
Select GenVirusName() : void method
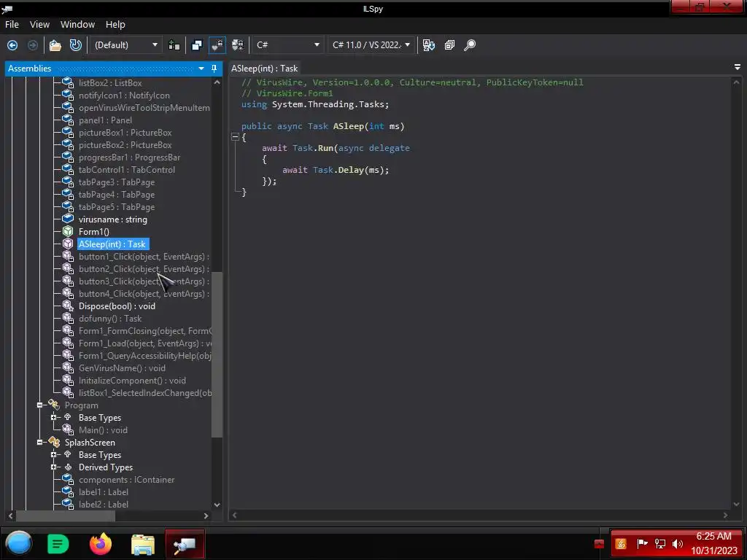(122, 368)
